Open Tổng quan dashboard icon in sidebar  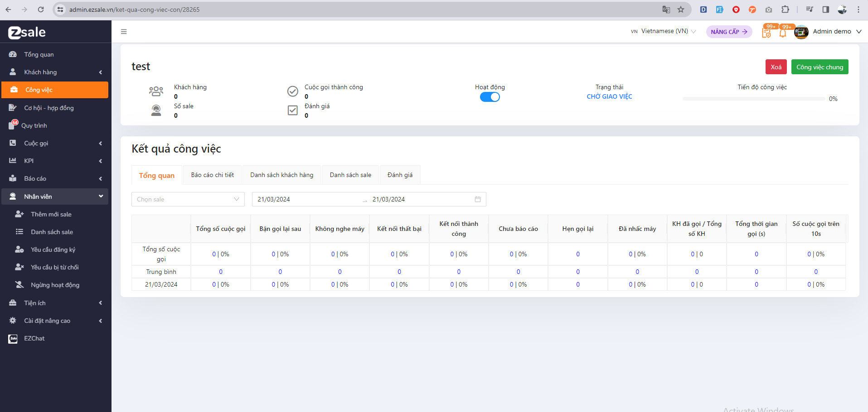pyautogui.click(x=13, y=54)
